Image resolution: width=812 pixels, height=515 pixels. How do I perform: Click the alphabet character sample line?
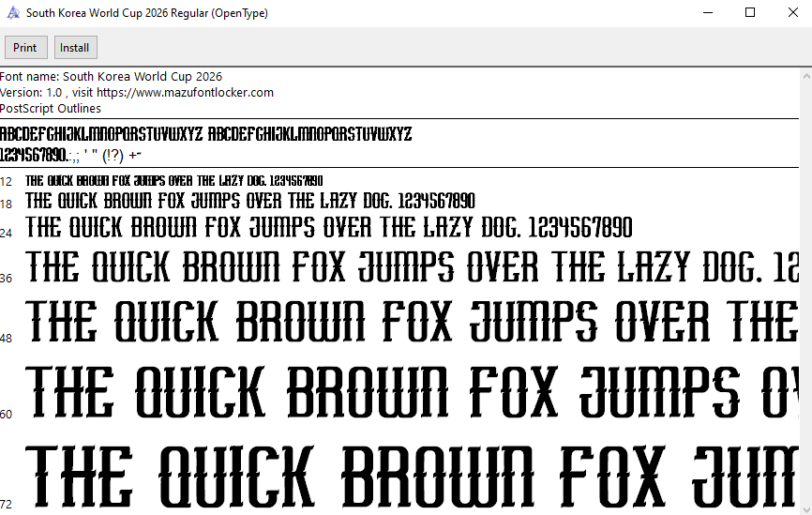click(x=205, y=134)
